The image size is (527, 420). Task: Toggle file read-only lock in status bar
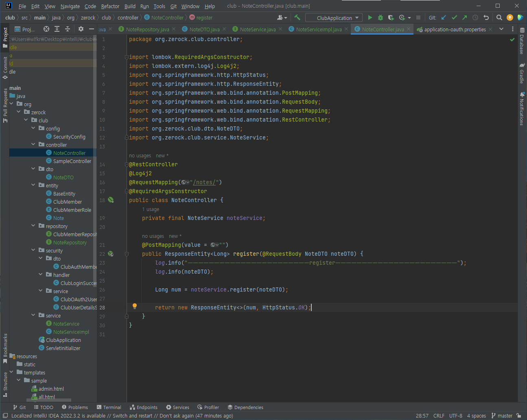[519, 416]
